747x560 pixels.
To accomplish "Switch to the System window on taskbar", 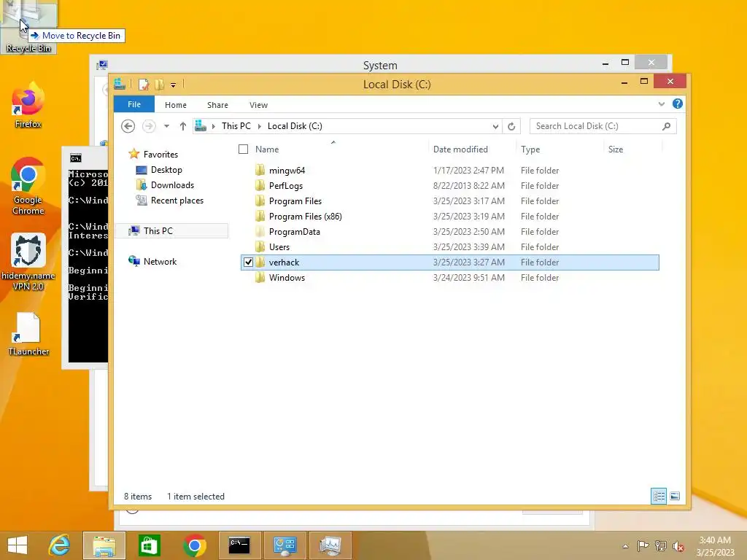I will pos(285,545).
